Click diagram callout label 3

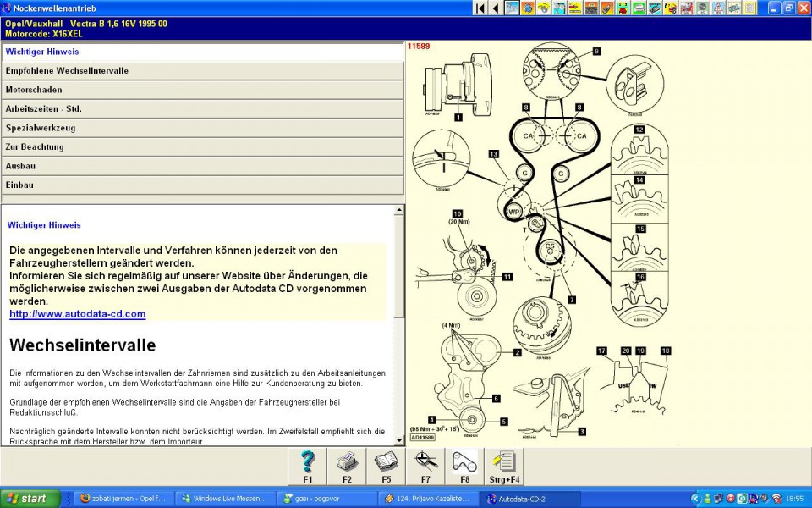(x=582, y=431)
